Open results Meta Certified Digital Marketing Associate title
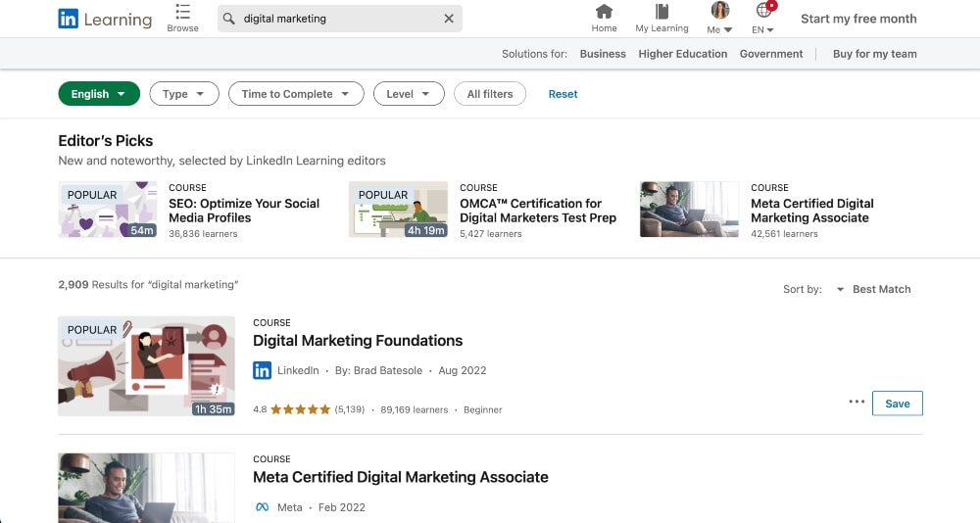 point(401,477)
